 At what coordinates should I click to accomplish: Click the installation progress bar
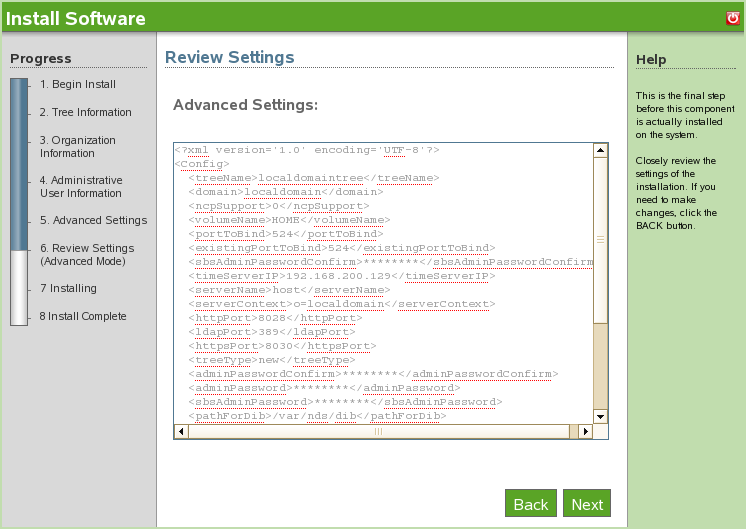coord(19,202)
